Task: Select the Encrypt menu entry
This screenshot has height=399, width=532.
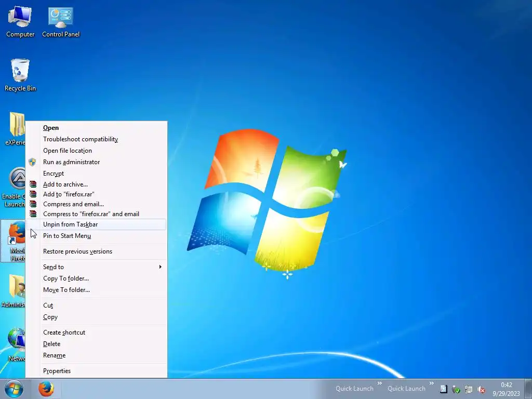Action: point(96,174)
